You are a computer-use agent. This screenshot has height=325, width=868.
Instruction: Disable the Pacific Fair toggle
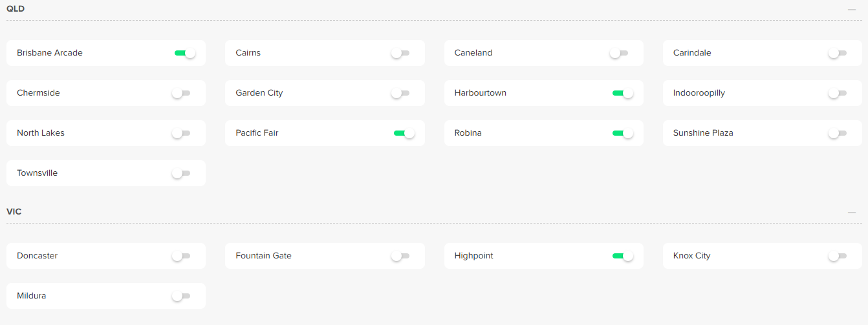(x=404, y=133)
